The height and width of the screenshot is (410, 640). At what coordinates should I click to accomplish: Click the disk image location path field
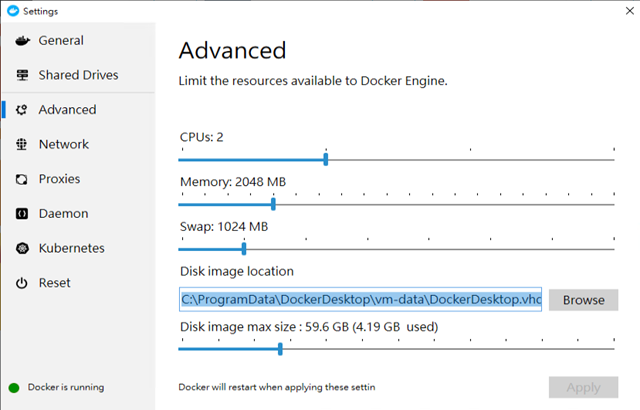click(x=360, y=299)
